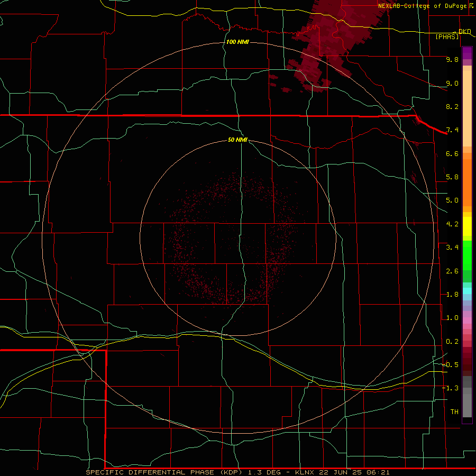The height and width of the screenshot is (476, 476).
Task: Click the bright green band of color bar
Action: 467,255
